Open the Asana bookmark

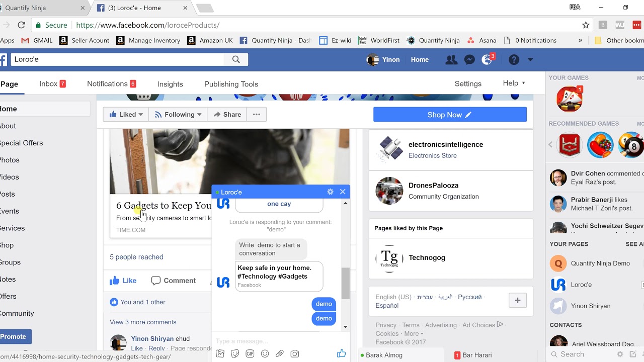coord(481,40)
